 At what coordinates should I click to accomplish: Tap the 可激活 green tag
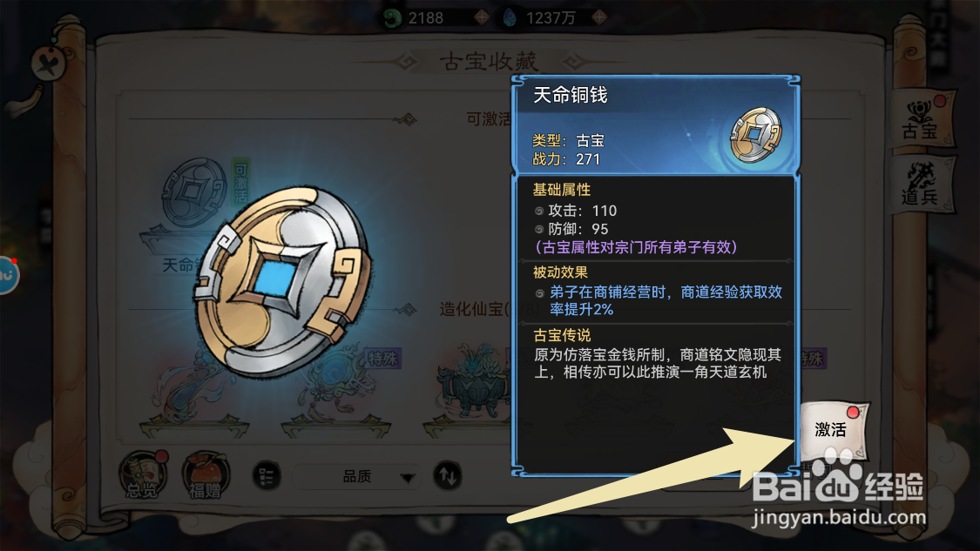(240, 183)
